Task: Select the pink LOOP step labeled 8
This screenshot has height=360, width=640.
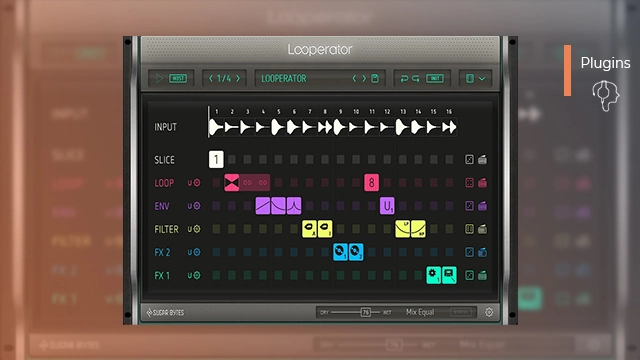Action: (x=371, y=182)
